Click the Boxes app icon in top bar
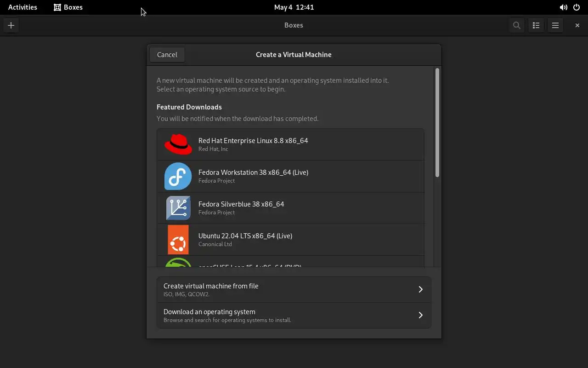 pyautogui.click(x=57, y=7)
